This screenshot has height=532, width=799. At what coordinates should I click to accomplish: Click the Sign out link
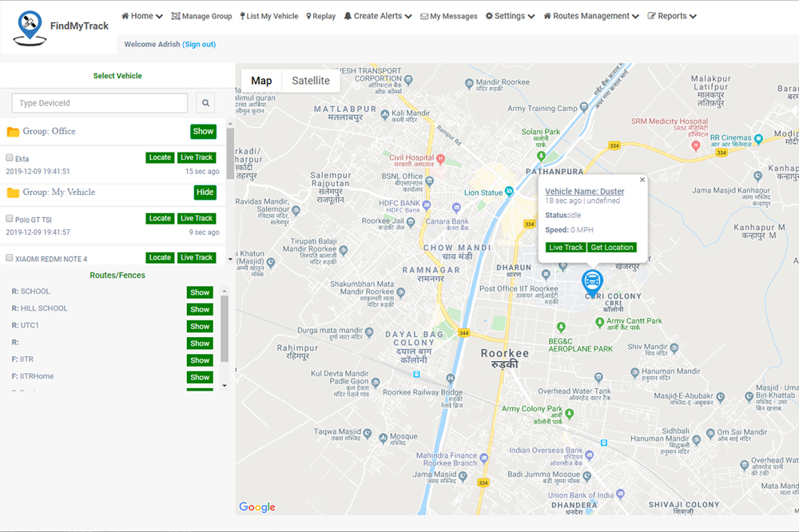coord(199,45)
